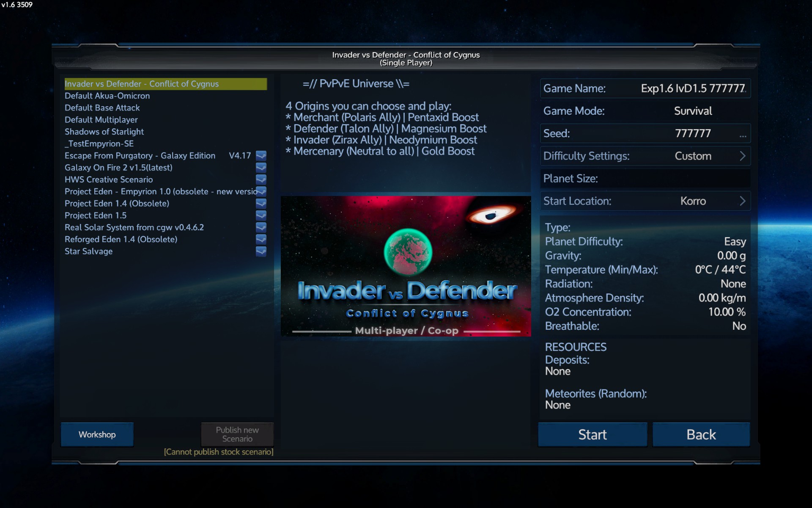Select Default Akua-Omicron scenario

pos(107,96)
